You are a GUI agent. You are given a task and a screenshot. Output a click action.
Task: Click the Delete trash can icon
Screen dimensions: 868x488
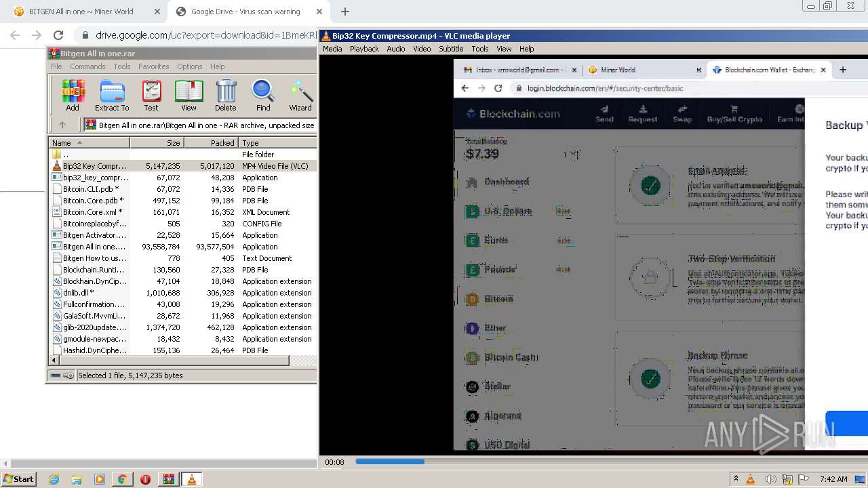click(226, 96)
